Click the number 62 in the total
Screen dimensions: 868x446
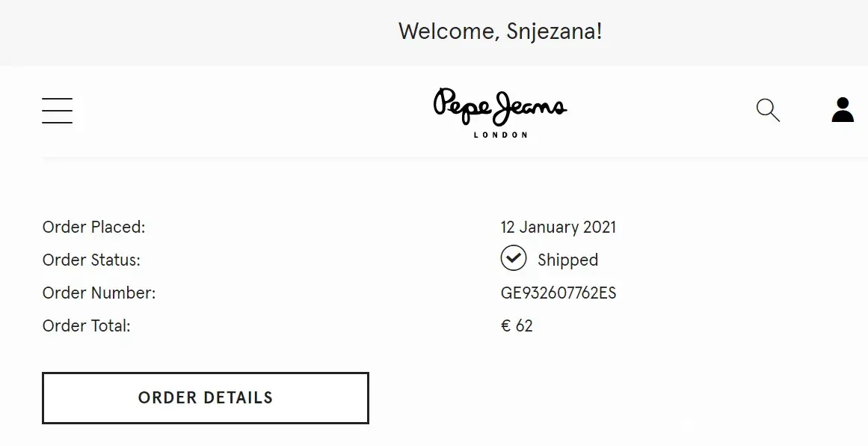coord(524,326)
